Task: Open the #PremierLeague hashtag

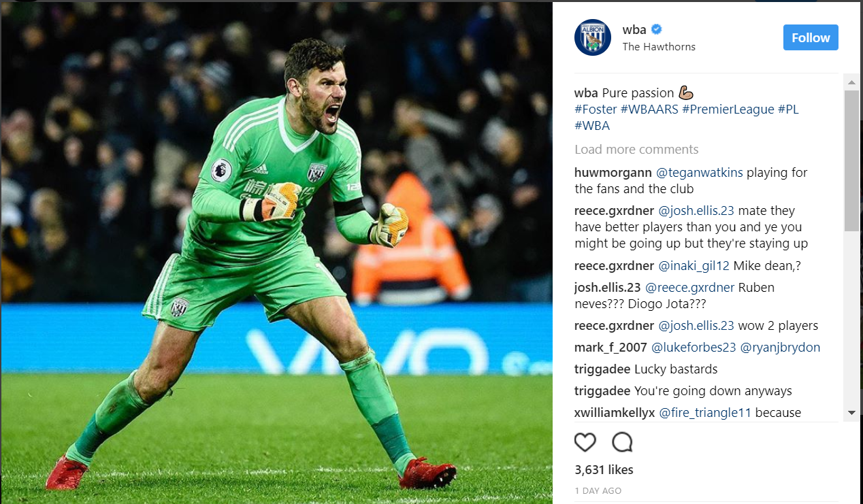Action: pos(728,110)
